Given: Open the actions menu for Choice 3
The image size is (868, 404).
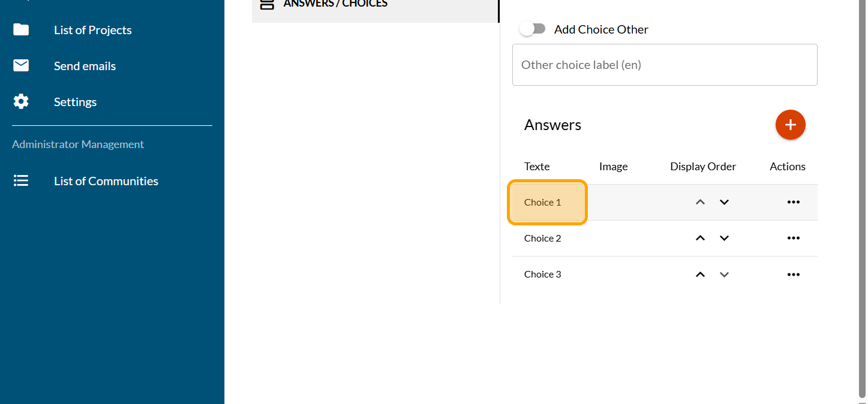Looking at the screenshot, I should click(x=793, y=275).
